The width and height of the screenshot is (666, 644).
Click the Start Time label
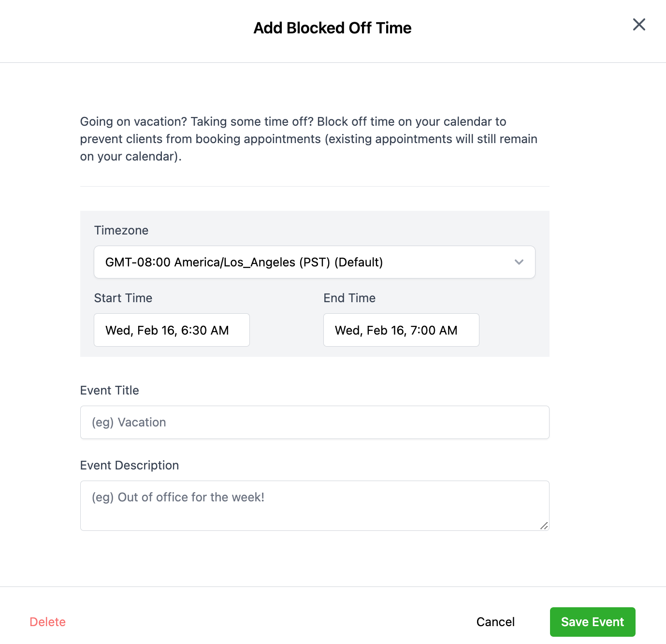[x=123, y=298]
